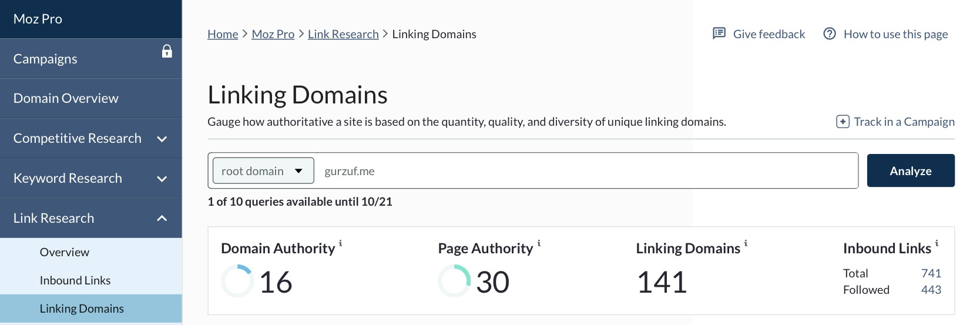Image resolution: width=980 pixels, height=325 pixels.
Task: Select Linking Domains sidebar subitem
Action: click(x=91, y=309)
